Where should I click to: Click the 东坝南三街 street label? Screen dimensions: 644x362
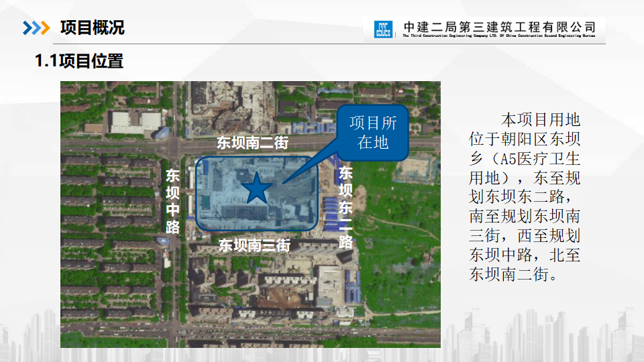click(x=254, y=245)
